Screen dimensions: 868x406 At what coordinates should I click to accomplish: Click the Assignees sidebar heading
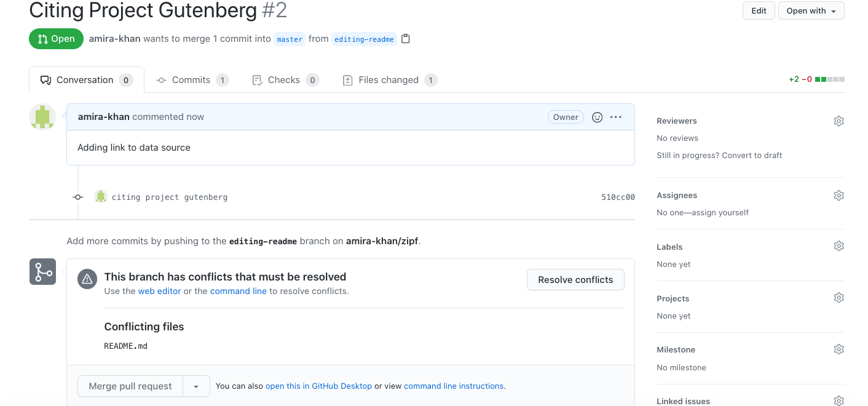click(677, 196)
